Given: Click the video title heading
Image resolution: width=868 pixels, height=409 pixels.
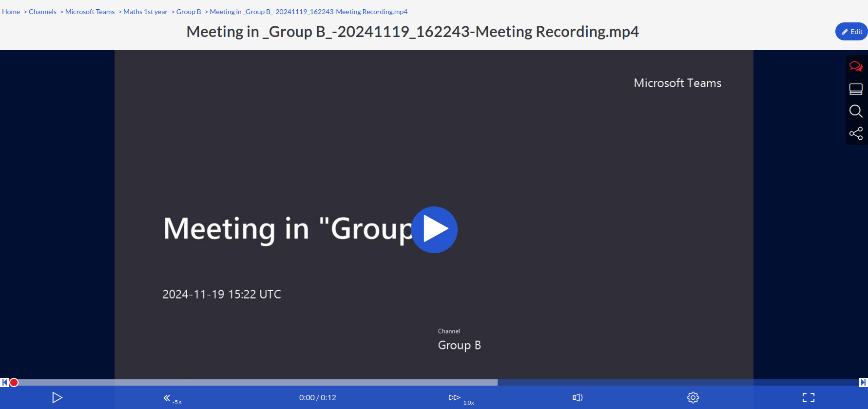Looking at the screenshot, I should pyautogui.click(x=412, y=32).
